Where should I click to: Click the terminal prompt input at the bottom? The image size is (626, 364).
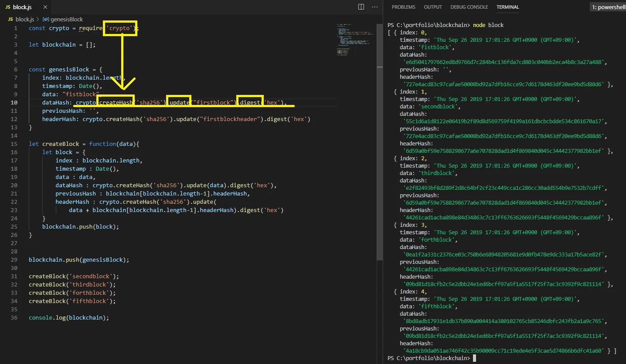point(475,358)
